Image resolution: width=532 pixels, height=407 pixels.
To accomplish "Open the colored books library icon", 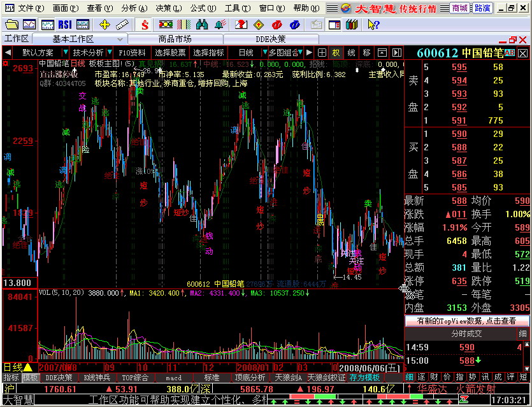I will [352, 24].
